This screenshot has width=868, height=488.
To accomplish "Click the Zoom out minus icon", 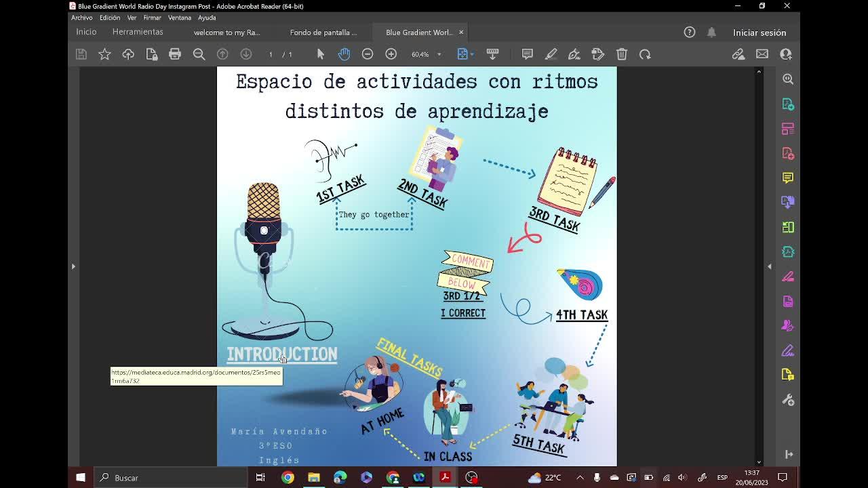I will coord(368,54).
